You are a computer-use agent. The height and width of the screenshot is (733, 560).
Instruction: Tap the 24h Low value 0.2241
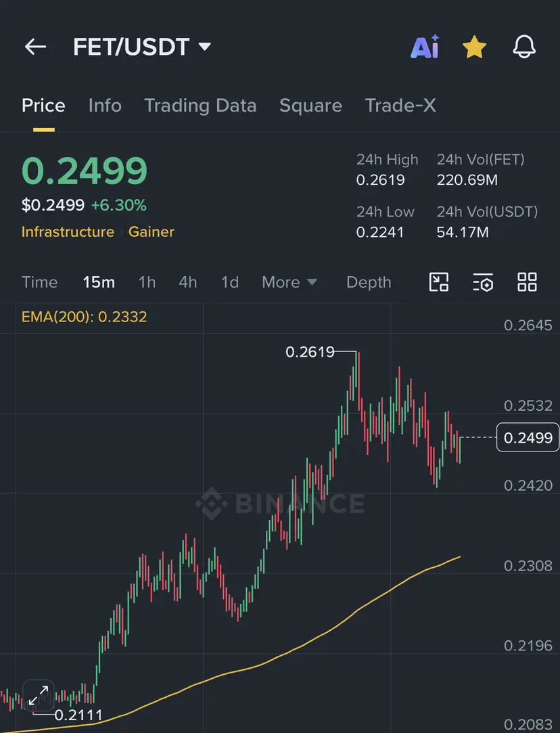pos(379,232)
